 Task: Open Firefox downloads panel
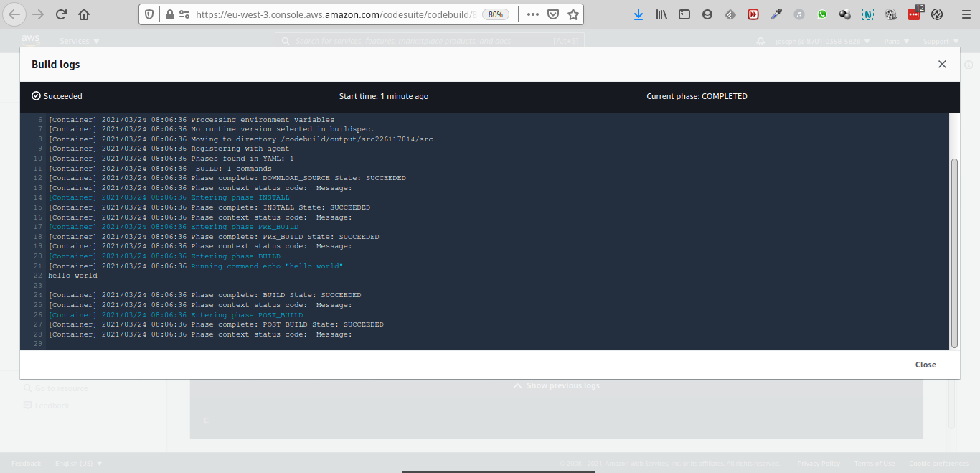tap(638, 14)
